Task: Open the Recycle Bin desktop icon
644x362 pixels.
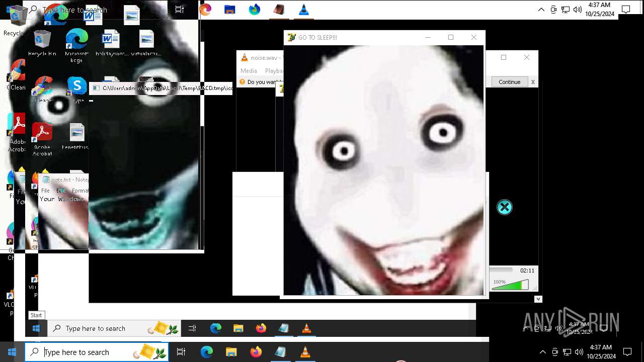Action: tap(42, 43)
